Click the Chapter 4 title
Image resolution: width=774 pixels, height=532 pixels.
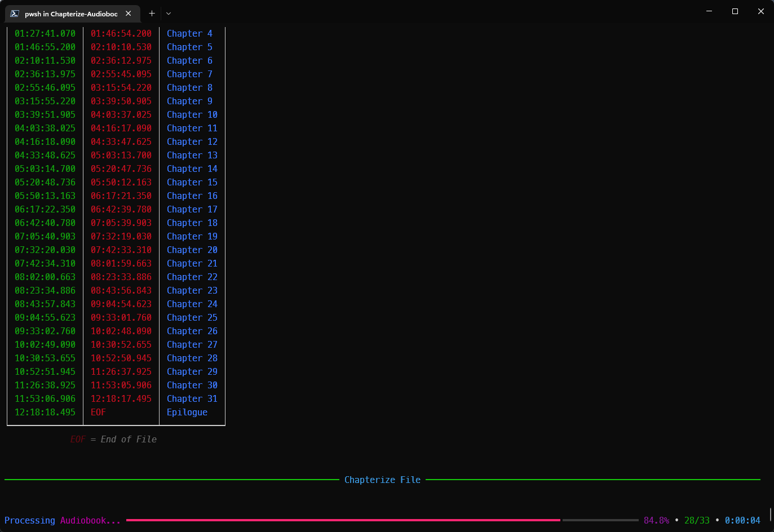(189, 34)
